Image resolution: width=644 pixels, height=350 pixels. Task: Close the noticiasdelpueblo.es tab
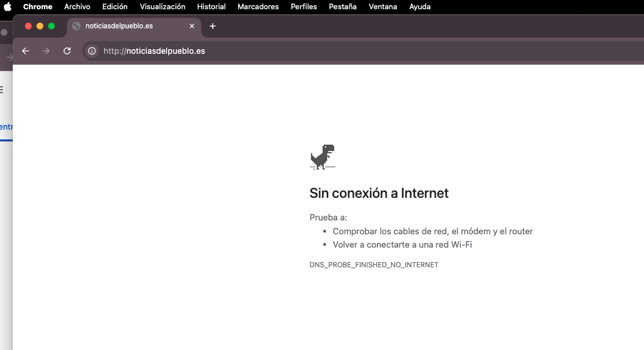tap(192, 26)
